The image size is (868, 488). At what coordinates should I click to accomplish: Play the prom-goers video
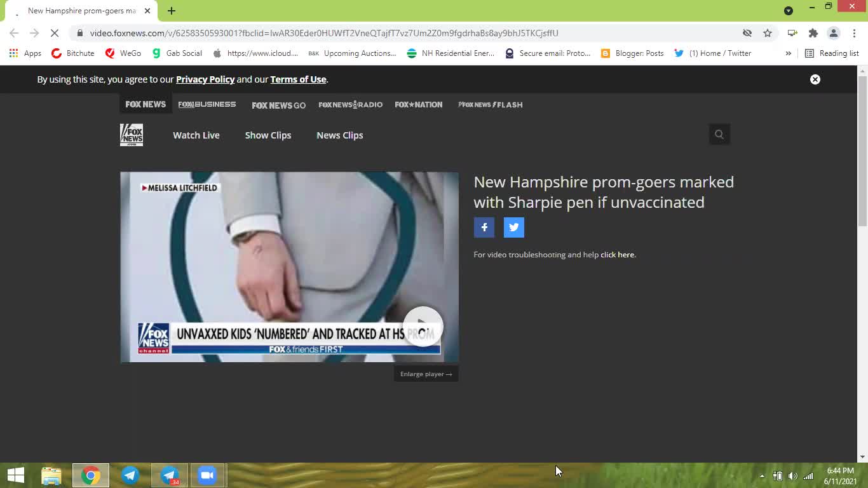423,326
